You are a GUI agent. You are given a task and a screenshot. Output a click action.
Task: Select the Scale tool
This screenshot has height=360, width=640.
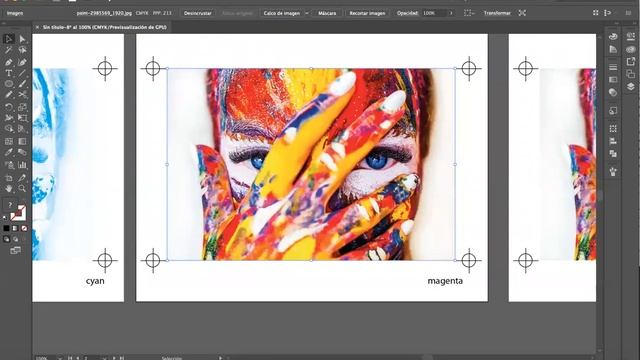point(22,107)
